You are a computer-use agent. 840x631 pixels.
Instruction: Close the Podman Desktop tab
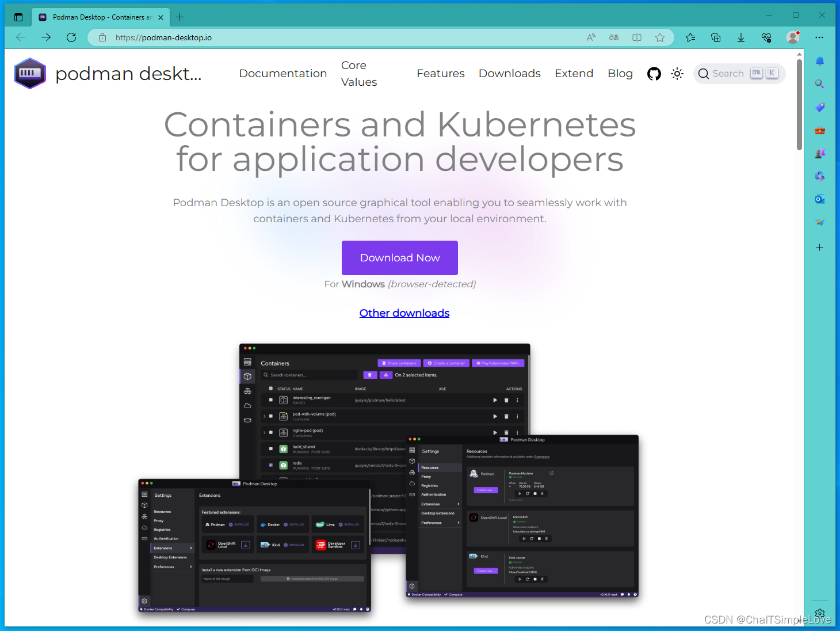click(x=161, y=17)
